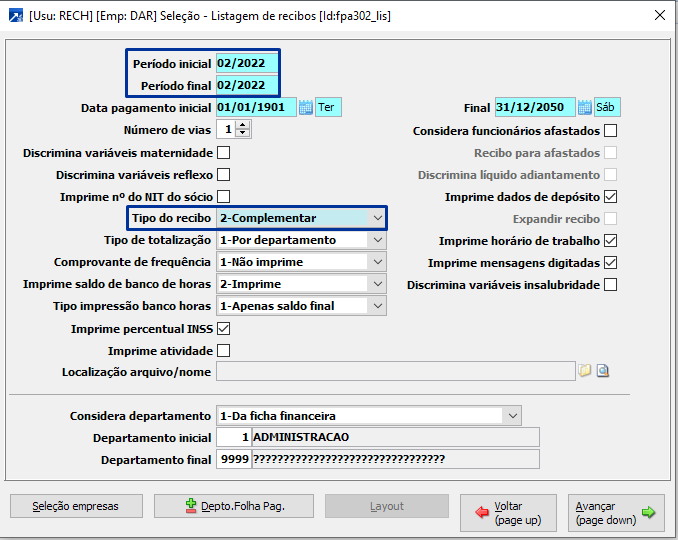Click Voltar (page up) button
Screen dimensions: 678x540
coord(508,513)
